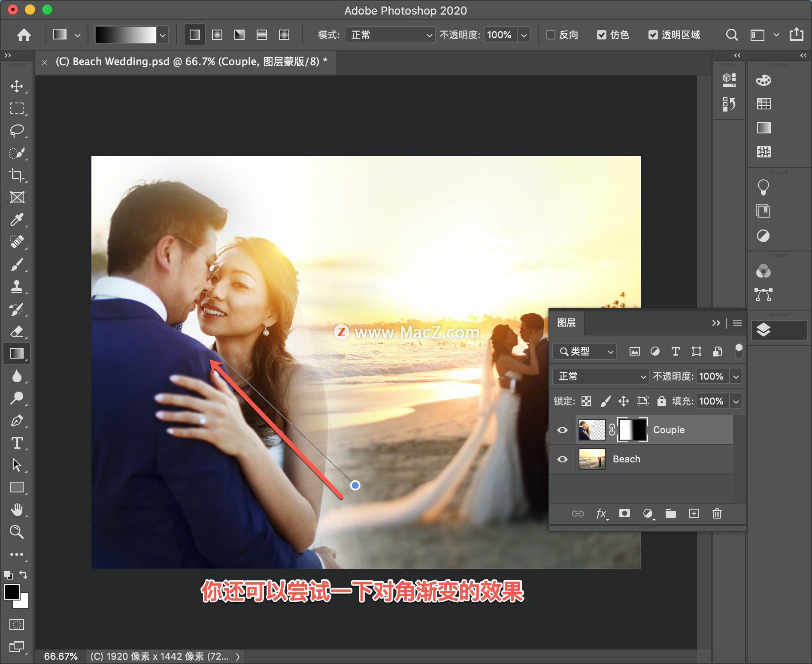Enable the 反向 reverse checkbox
This screenshot has height=664, width=812.
click(x=550, y=35)
